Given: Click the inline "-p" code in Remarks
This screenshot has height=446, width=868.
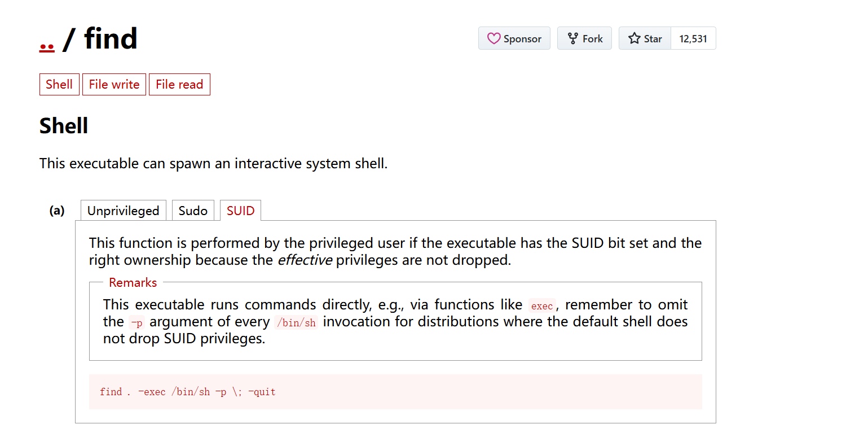Looking at the screenshot, I should (136, 322).
